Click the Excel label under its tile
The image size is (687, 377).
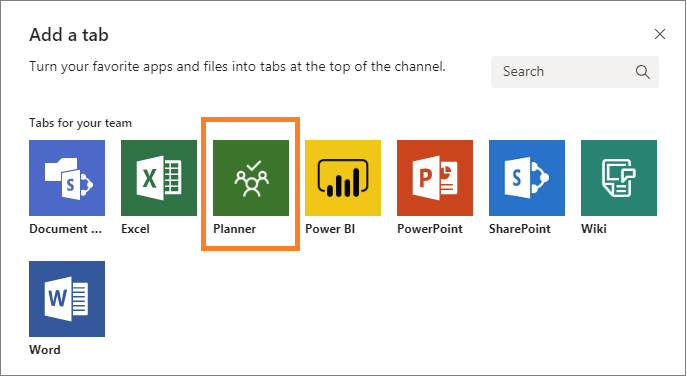coord(135,229)
